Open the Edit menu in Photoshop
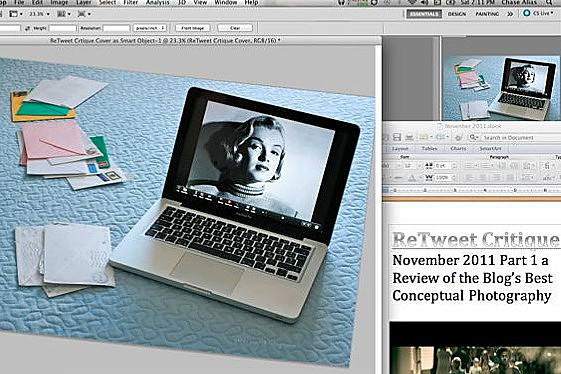The width and height of the screenshot is (561, 374). (37, 3)
